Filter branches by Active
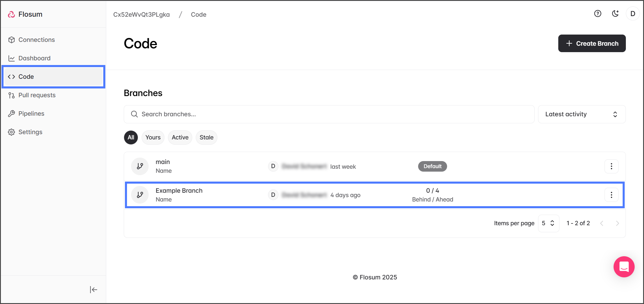The width and height of the screenshot is (644, 304). click(x=180, y=137)
